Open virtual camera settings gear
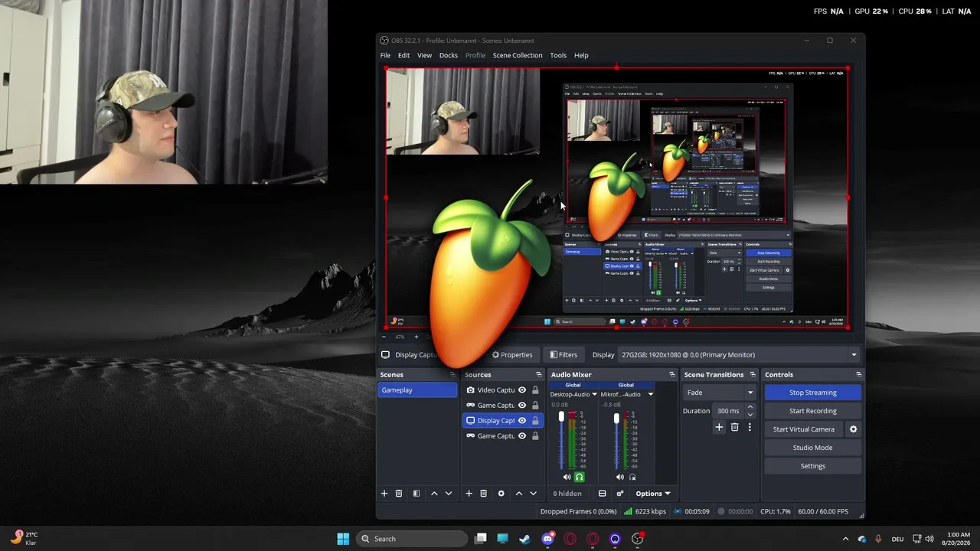Viewport: 980px width, 551px height. pyautogui.click(x=854, y=429)
